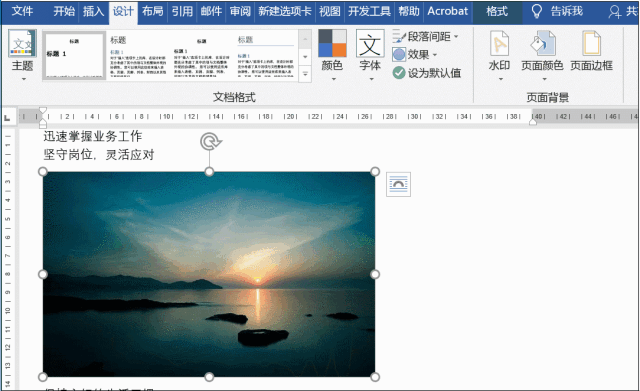This screenshot has width=640, height=391.
Task: Click the share person icon
Action: [615, 11]
